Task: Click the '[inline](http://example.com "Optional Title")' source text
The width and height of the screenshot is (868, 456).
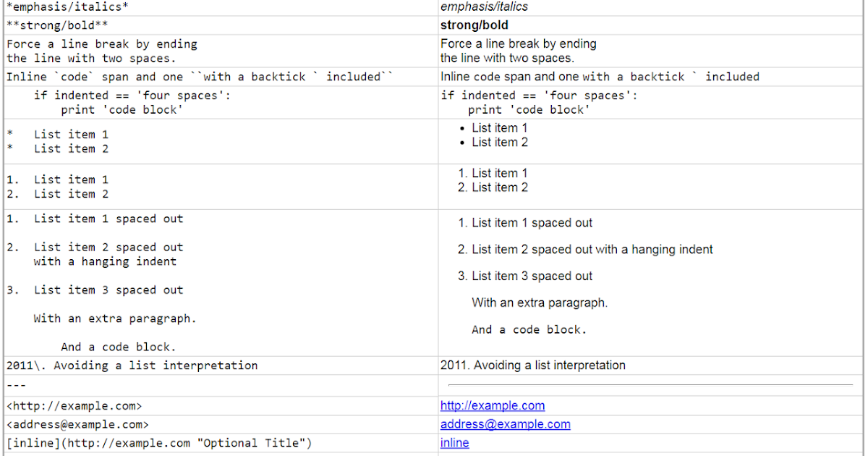Action: click(x=159, y=443)
